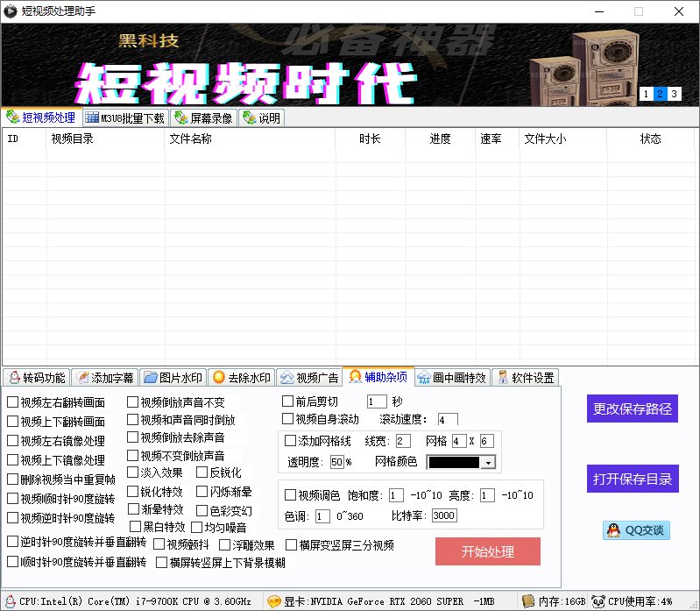The width and height of the screenshot is (700, 611).
Task: Switch to the 屏幕录像 tab
Action: click(x=203, y=117)
